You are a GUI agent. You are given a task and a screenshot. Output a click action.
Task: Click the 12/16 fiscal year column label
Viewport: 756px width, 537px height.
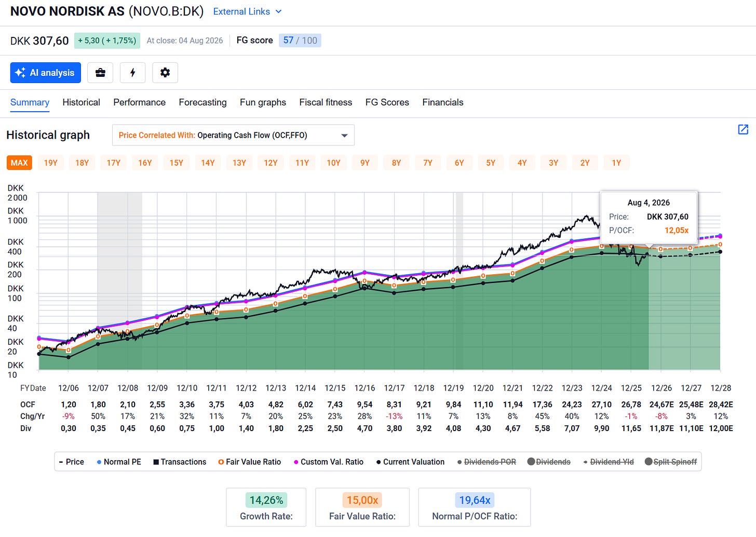pos(365,388)
